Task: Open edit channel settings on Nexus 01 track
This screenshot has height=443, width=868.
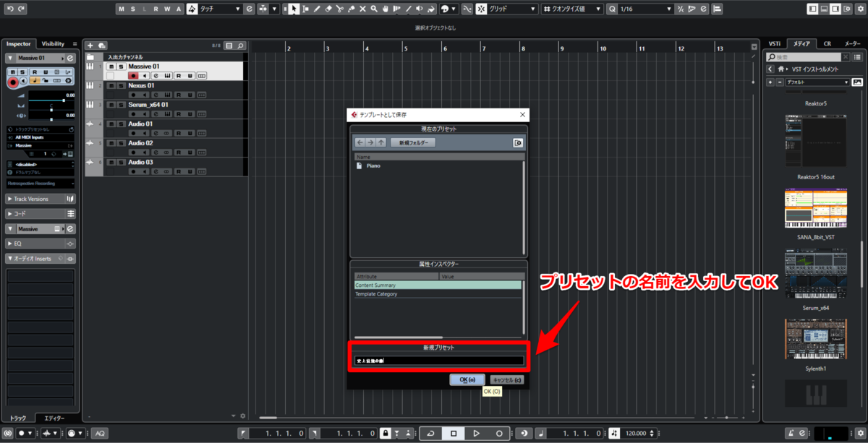Action: (x=155, y=95)
